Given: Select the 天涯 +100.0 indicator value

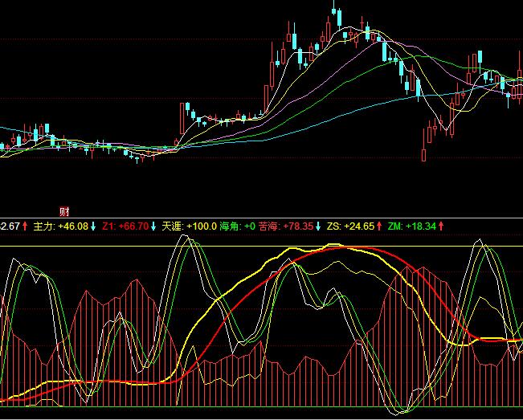Looking at the screenshot, I should pyautogui.click(x=201, y=227).
